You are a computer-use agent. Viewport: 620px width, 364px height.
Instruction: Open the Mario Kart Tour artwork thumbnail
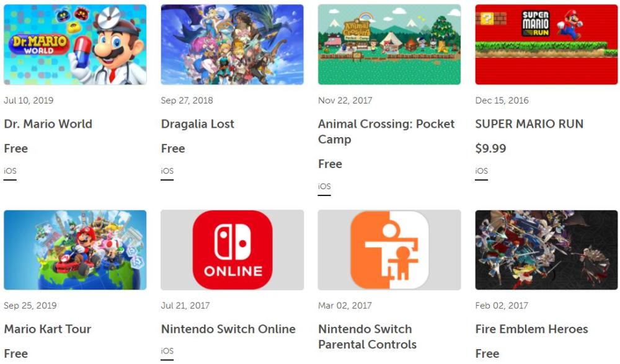(x=75, y=250)
